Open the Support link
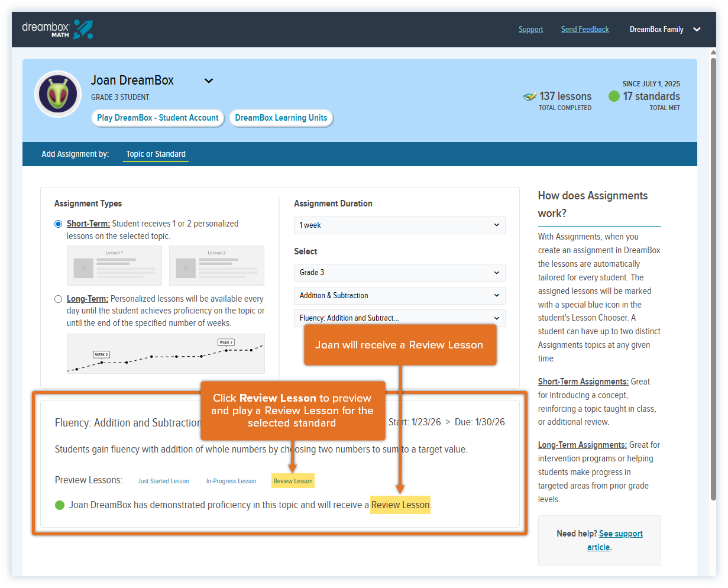Viewport: 728px width, 588px height. tap(530, 29)
